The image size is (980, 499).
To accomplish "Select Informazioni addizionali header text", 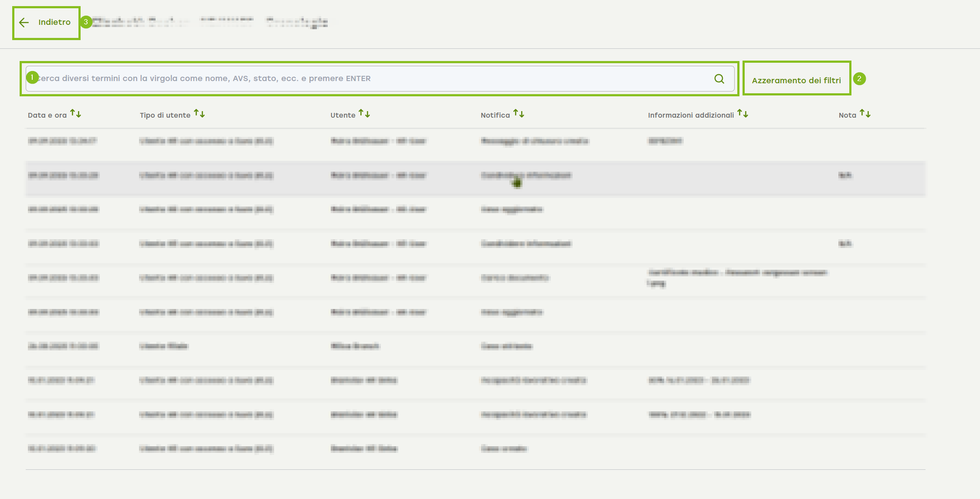I will point(691,115).
